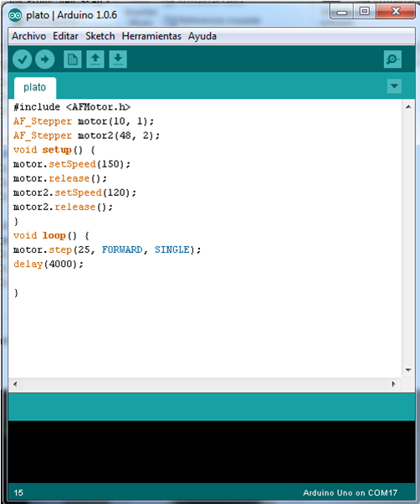Viewport: 420px width, 504px height.
Task: Select the plato sketch tab
Action: [35, 87]
